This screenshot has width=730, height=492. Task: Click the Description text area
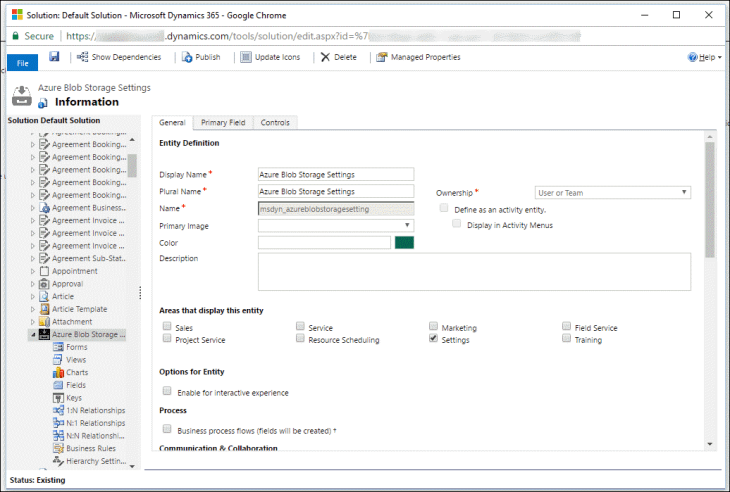pos(474,272)
